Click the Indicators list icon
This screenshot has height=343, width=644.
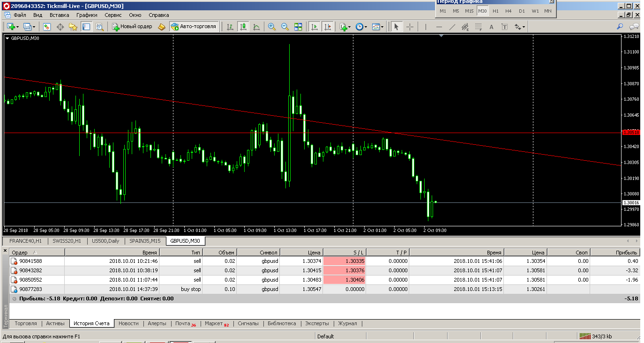tap(343, 27)
